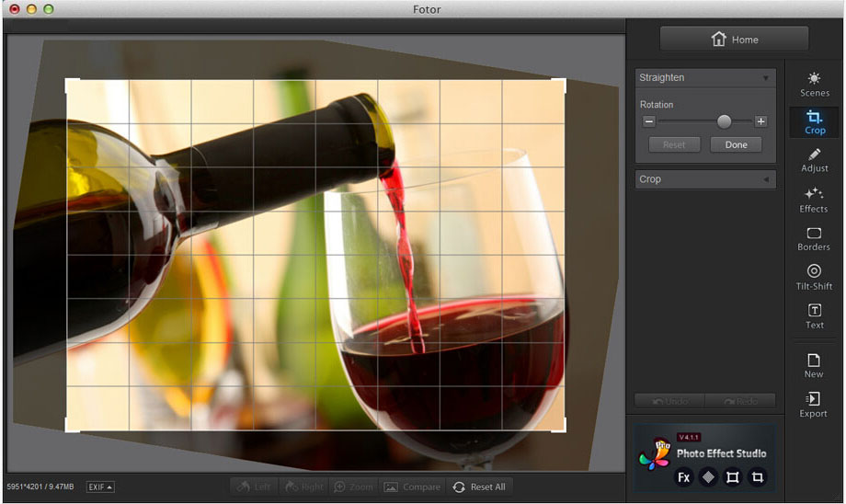This screenshot has width=846, height=504.
Task: Click Reset All
Action: coord(479,487)
